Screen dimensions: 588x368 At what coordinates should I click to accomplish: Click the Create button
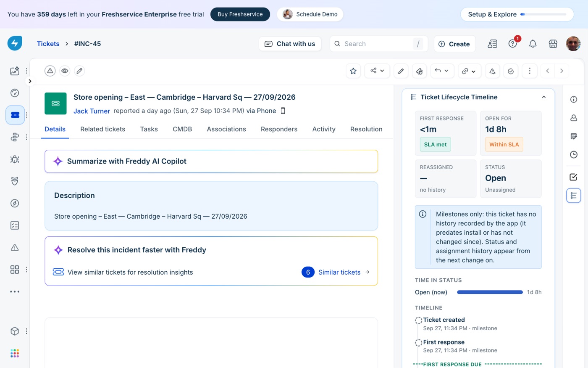[x=454, y=44]
